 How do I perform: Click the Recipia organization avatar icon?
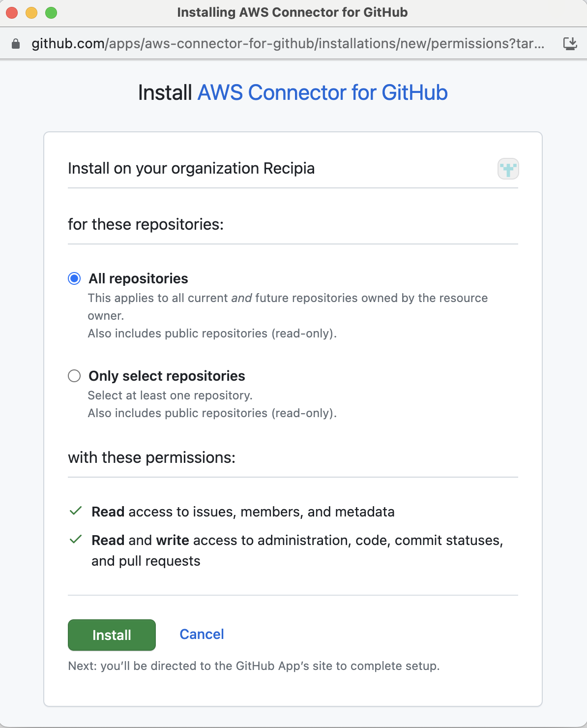508,169
